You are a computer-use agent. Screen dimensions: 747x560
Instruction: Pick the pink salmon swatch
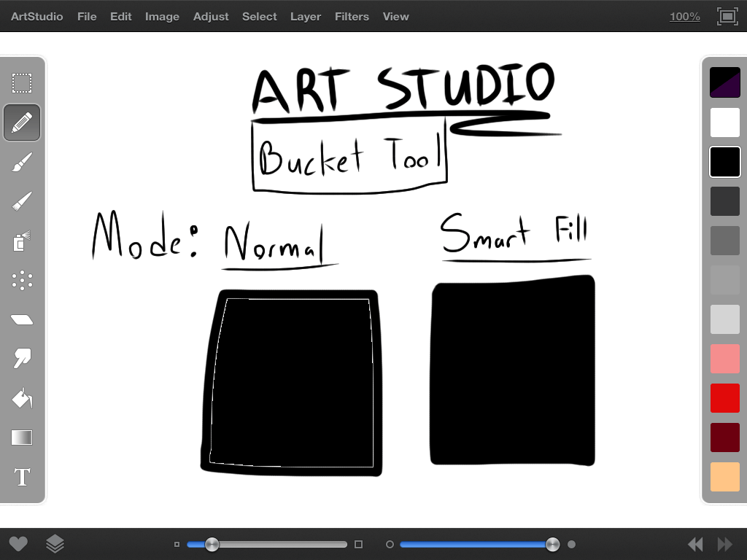(724, 359)
